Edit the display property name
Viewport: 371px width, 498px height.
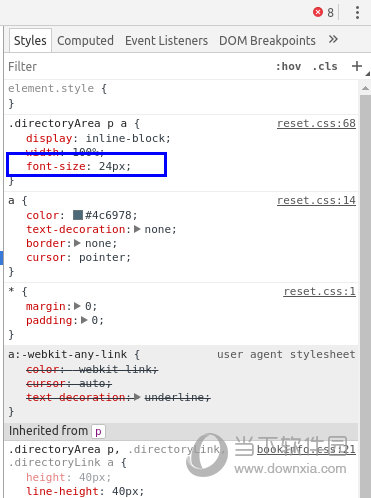49,138
